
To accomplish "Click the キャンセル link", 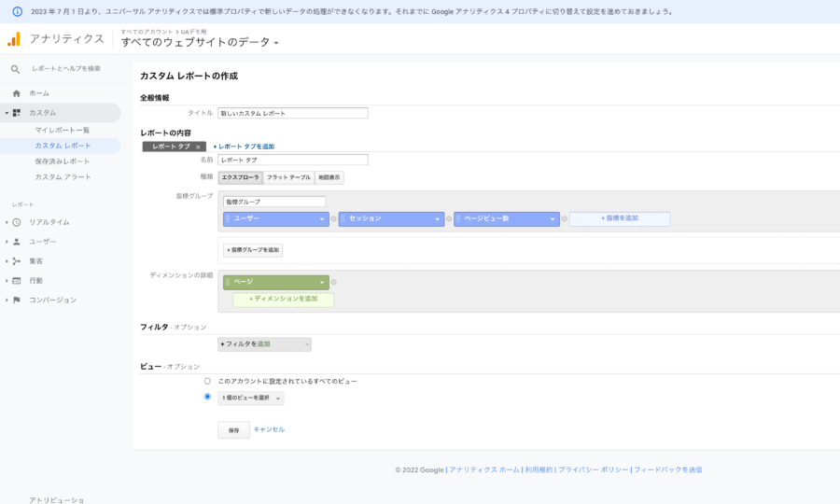I will point(269,429).
